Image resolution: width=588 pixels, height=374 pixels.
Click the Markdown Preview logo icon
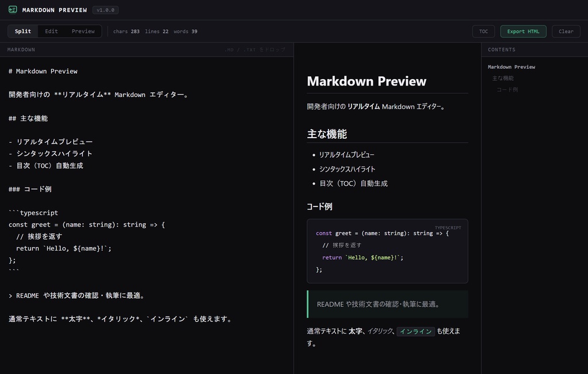[13, 10]
